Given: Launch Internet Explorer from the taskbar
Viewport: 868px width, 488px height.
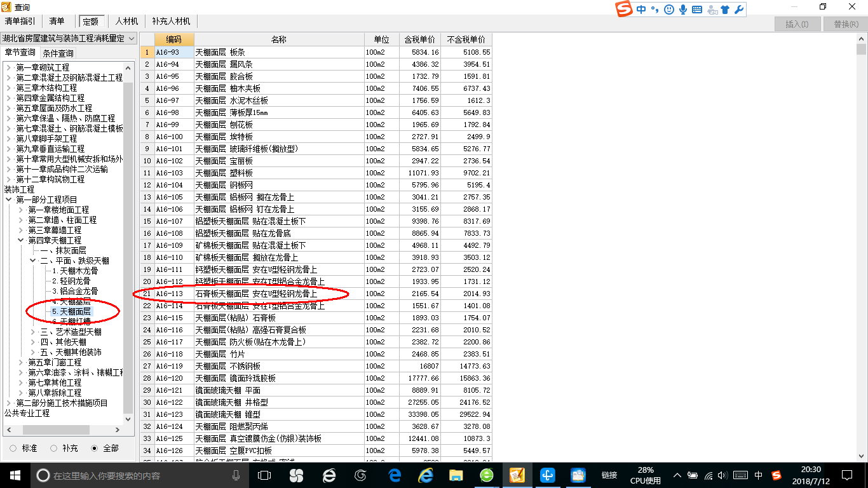Looking at the screenshot, I should tap(426, 475).
